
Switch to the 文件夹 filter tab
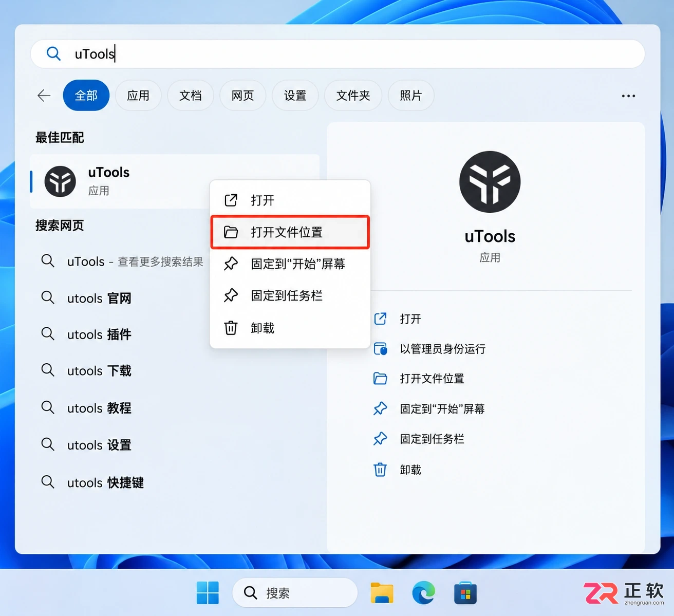(x=353, y=96)
